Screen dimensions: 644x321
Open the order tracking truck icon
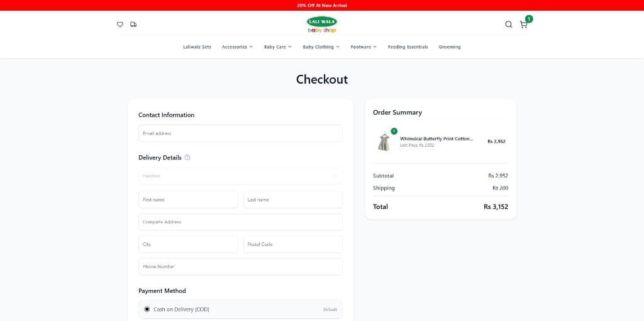point(133,25)
